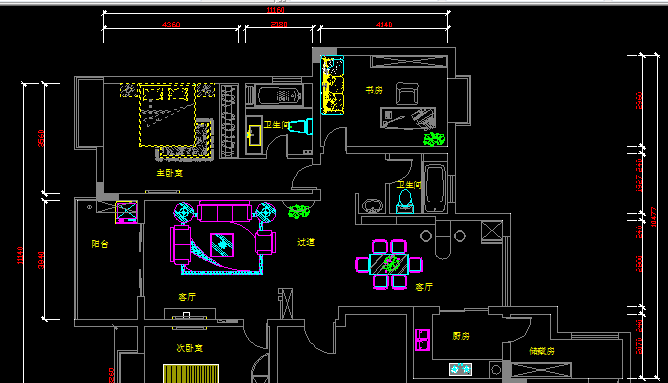This screenshot has height=383, width=668.
Task: Select the study room top wardrobe
Action: pyautogui.click(x=409, y=61)
